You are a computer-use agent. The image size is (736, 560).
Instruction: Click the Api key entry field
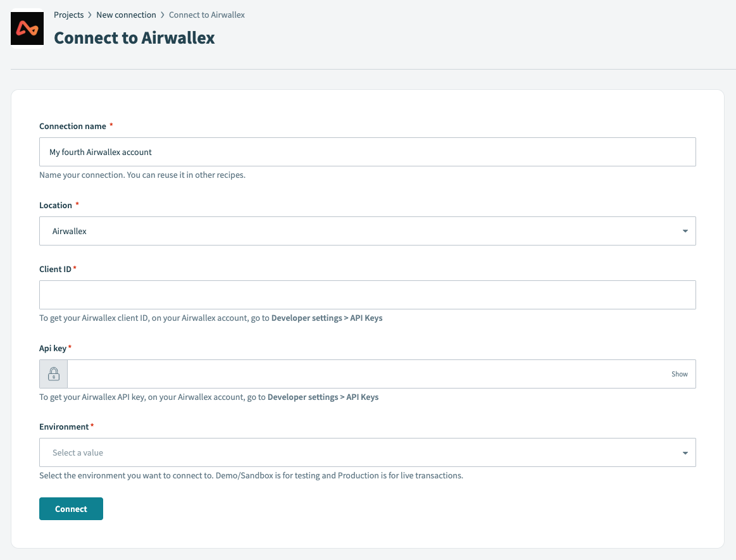[x=367, y=373]
